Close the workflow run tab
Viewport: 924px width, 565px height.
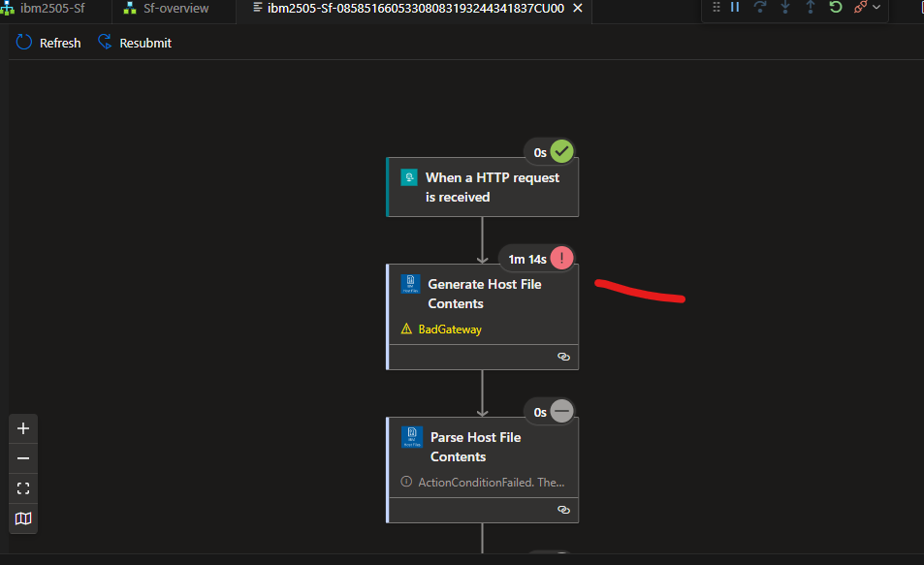(x=577, y=8)
